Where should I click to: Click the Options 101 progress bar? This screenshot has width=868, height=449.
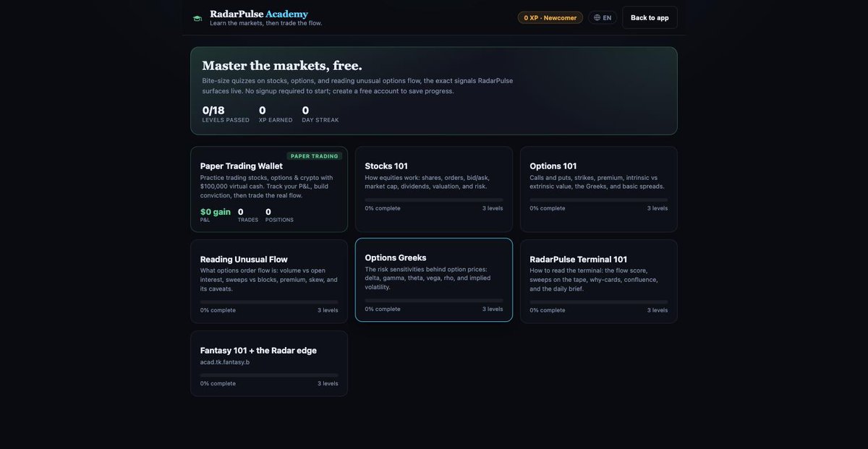coord(599,200)
